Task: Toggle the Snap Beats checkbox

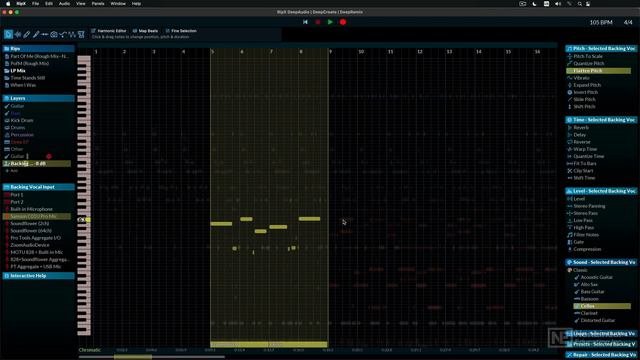Action: pos(135,31)
